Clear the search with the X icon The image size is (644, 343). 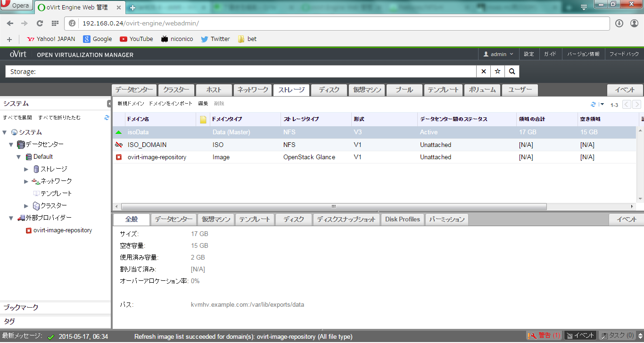pyautogui.click(x=483, y=72)
